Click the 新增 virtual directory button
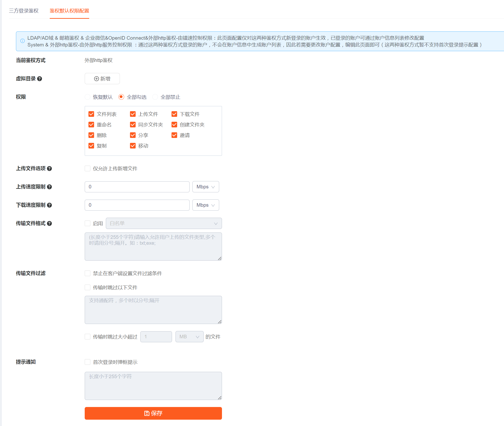The height and width of the screenshot is (426, 504). click(x=102, y=79)
